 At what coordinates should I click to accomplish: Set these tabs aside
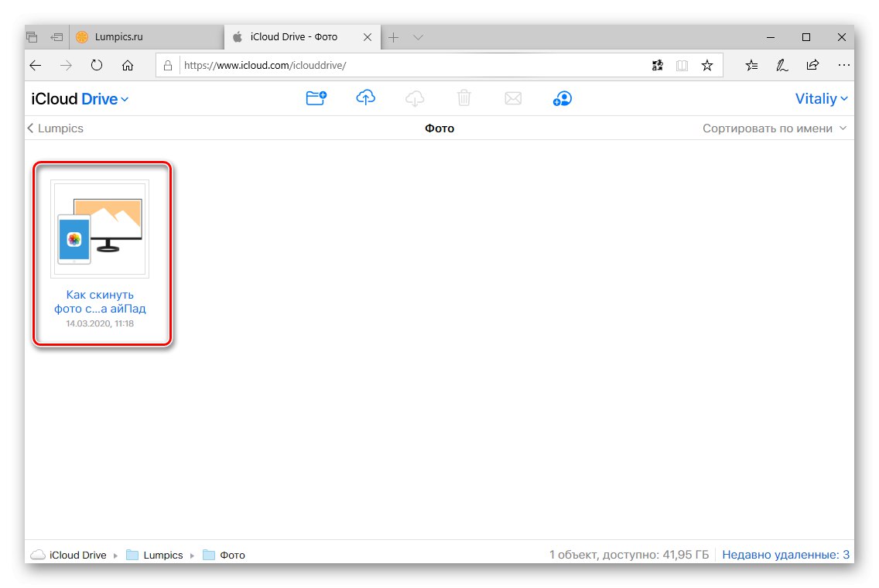[x=56, y=37]
